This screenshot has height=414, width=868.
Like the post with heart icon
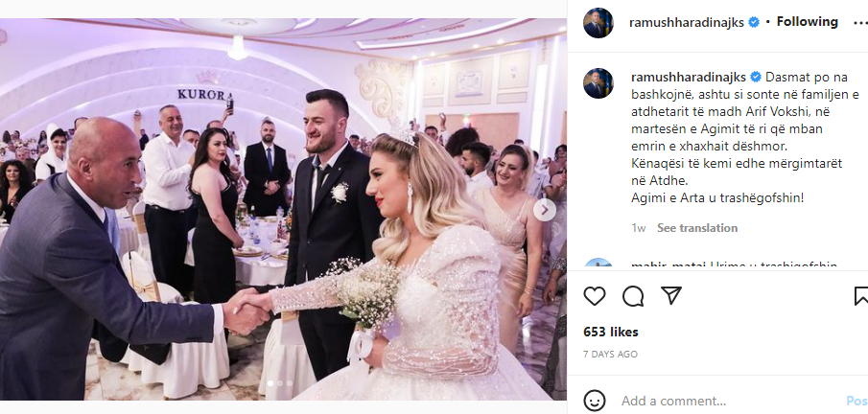coord(595,296)
